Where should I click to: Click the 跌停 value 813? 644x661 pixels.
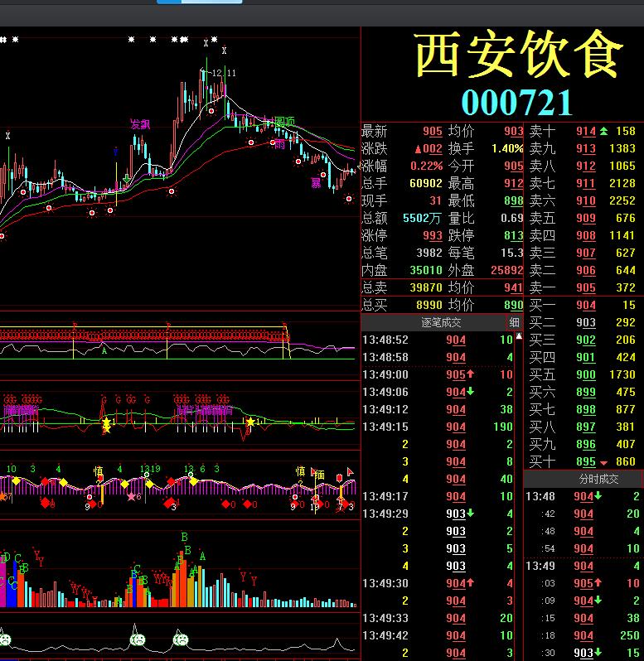click(x=514, y=235)
